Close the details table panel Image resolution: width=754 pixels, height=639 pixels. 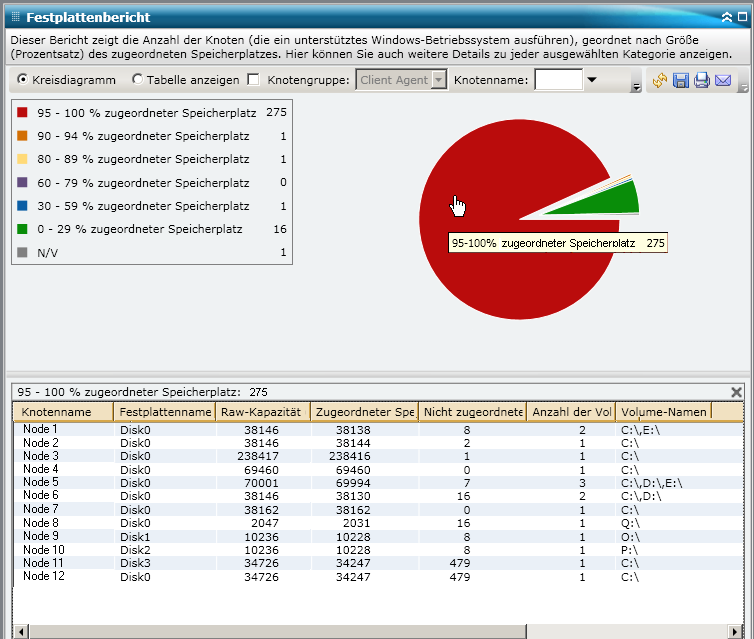point(737,393)
